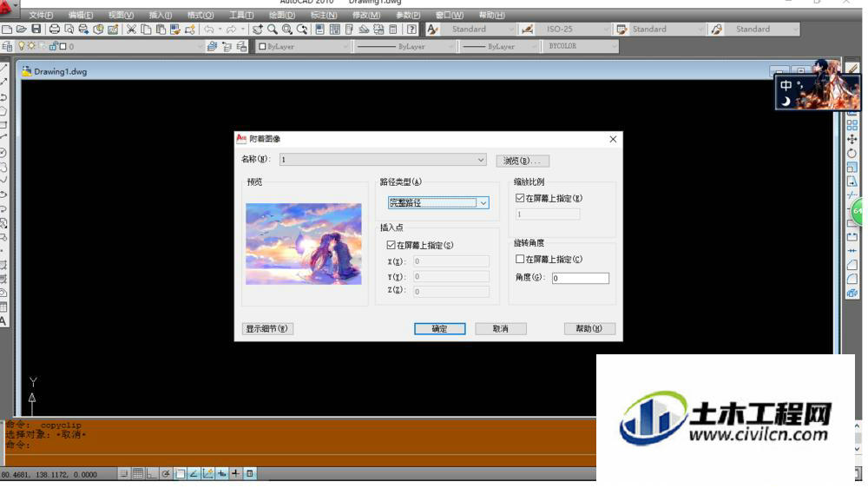
Task: Toggle Lineweight display in status bar
Action: [235, 473]
